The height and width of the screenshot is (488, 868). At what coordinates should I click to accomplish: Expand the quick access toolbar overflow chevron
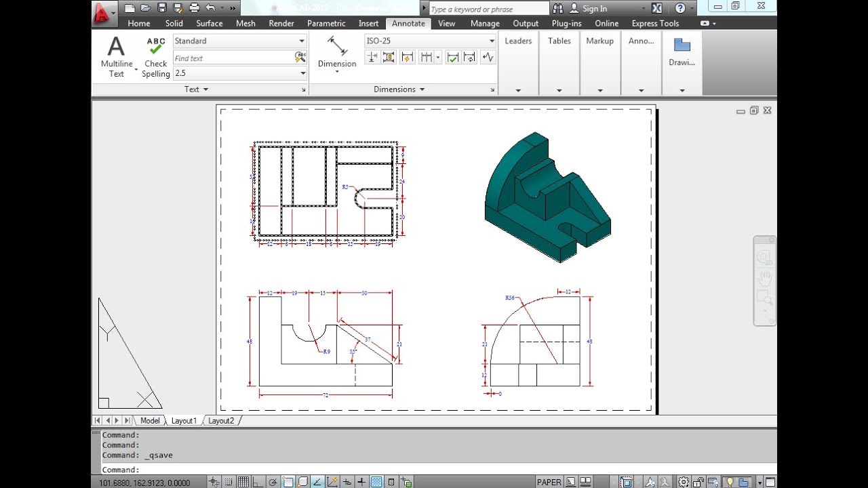pos(233,9)
